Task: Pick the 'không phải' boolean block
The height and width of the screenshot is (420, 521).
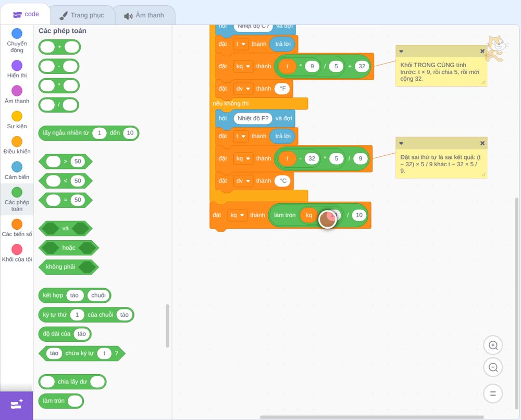Action: coord(69,267)
